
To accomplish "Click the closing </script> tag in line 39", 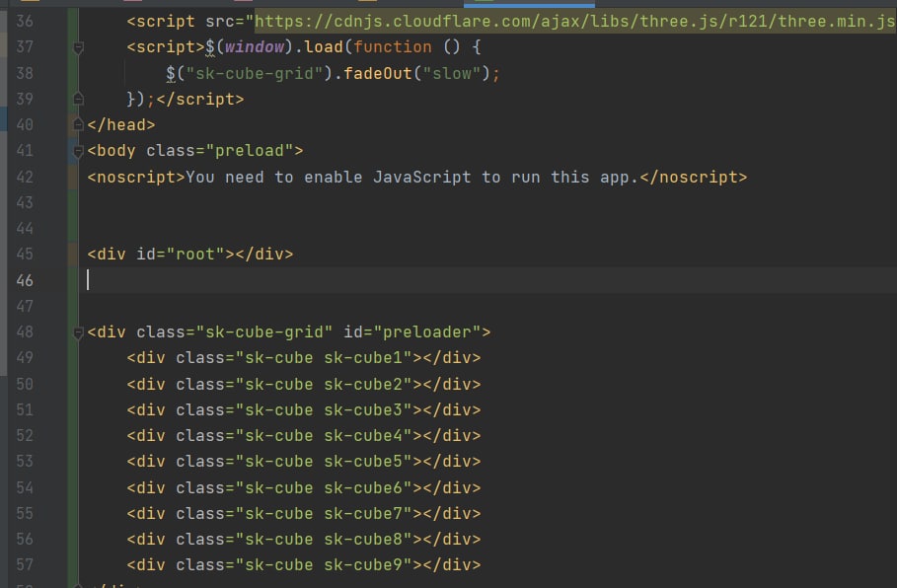I will [200, 99].
